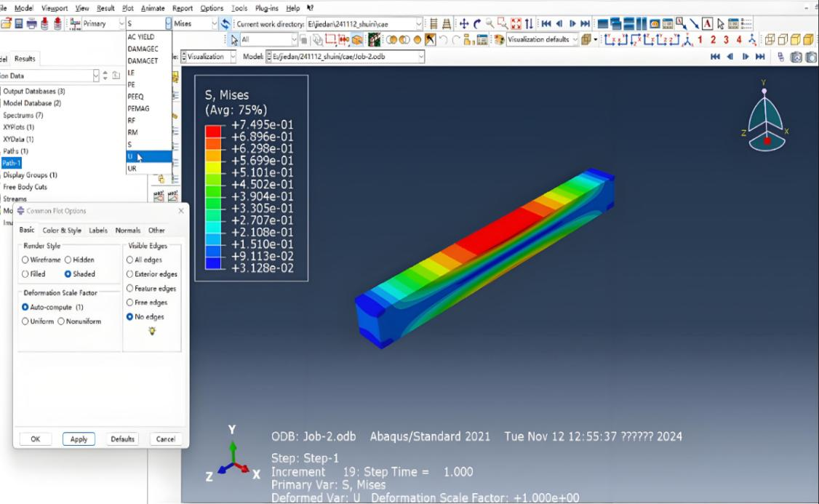The image size is (819, 504).
Task: Click the Defaults button
Action: coord(122,439)
